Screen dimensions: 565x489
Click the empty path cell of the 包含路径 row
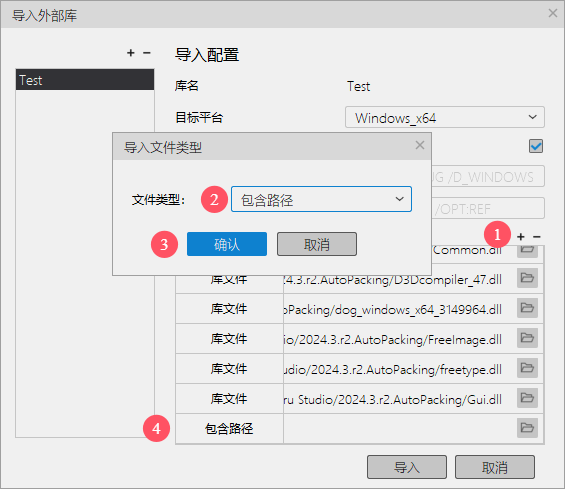point(400,428)
